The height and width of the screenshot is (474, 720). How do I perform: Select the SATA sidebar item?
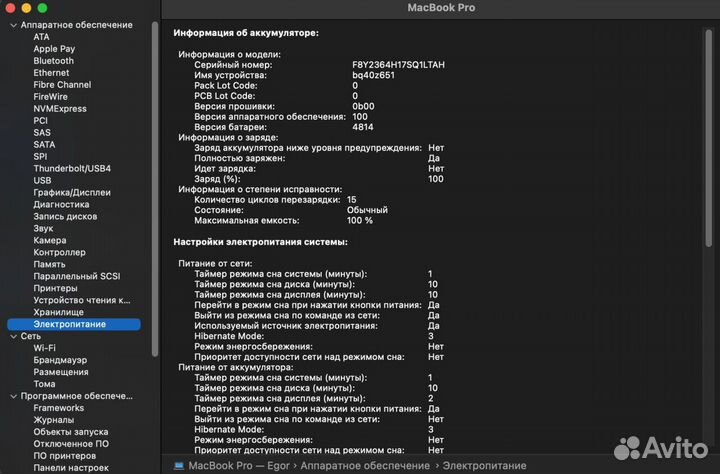(44, 144)
